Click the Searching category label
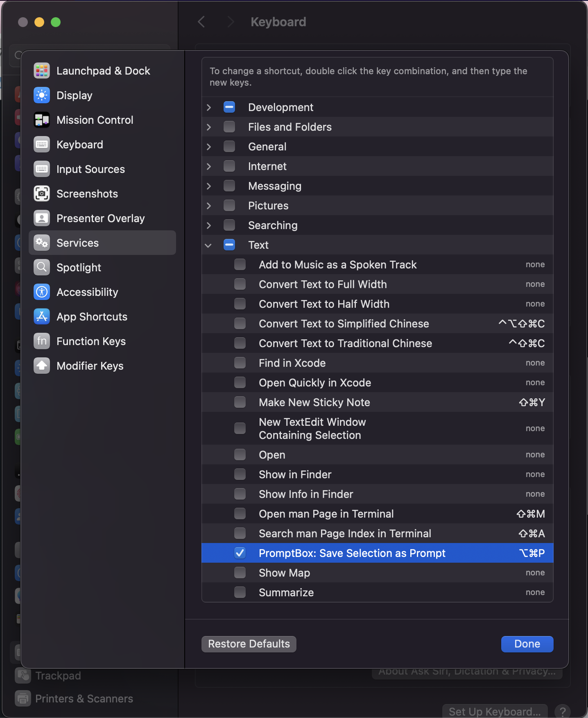The width and height of the screenshot is (588, 718). coord(273,225)
